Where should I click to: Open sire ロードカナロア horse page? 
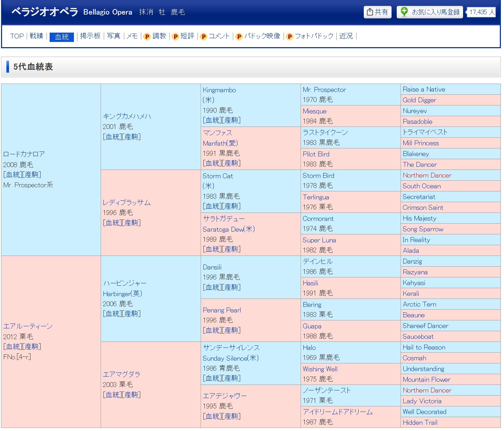click(24, 154)
